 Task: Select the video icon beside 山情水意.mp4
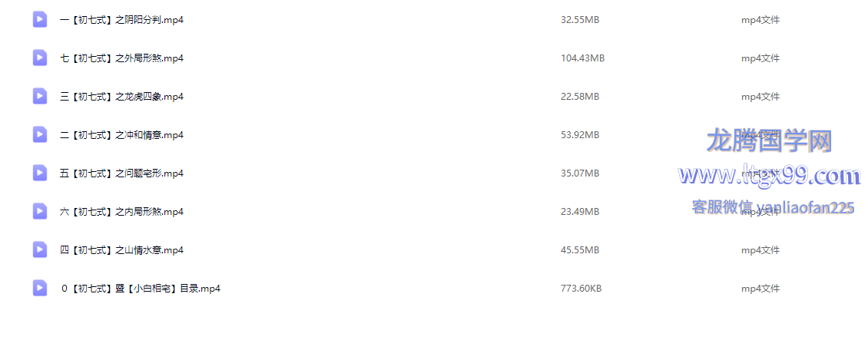point(40,250)
